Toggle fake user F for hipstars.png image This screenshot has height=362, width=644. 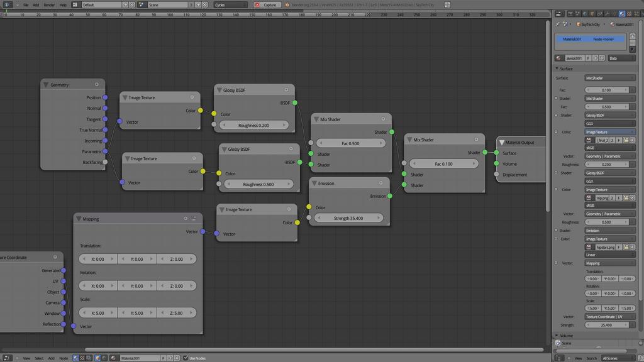pos(619,247)
